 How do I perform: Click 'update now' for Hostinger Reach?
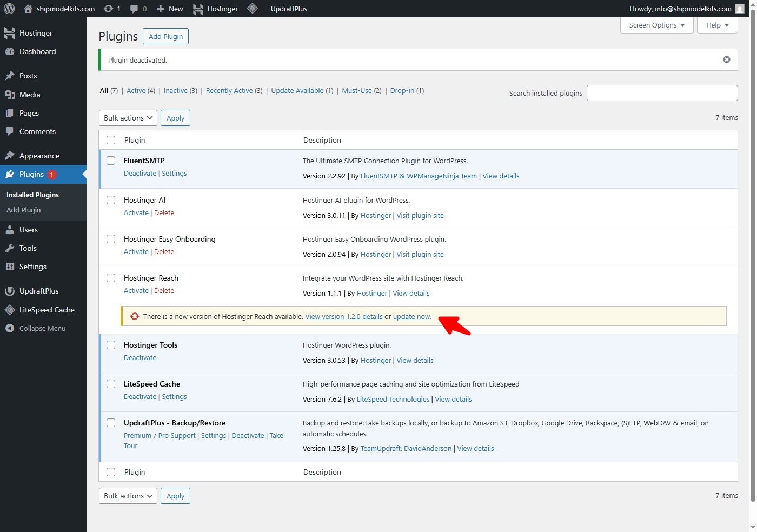411,317
